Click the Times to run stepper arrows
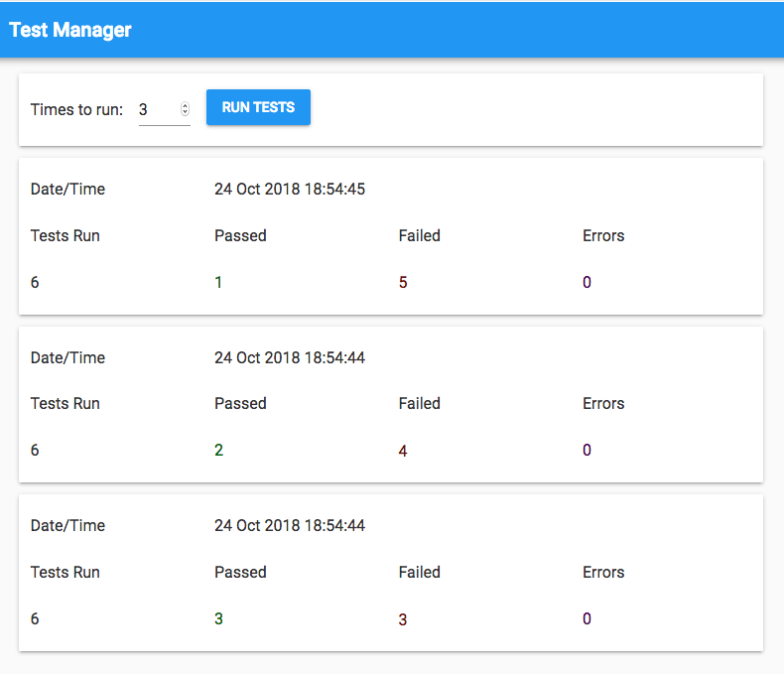 pyautogui.click(x=185, y=109)
